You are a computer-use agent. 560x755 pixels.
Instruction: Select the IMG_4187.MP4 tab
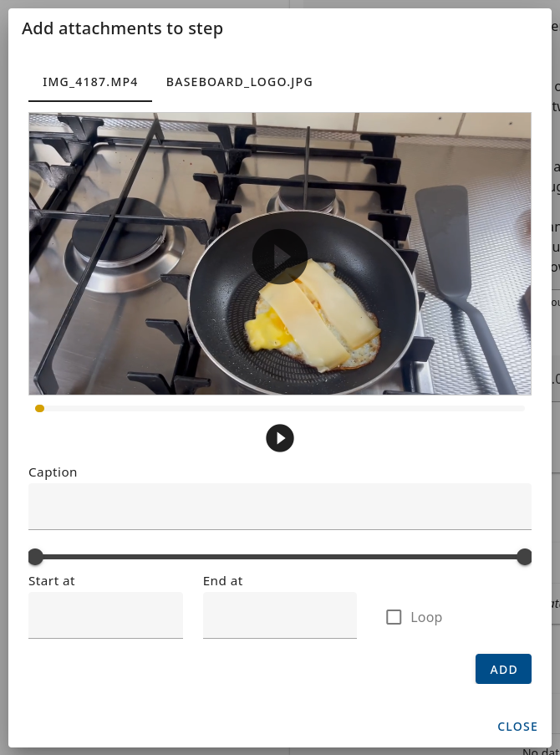tap(90, 82)
